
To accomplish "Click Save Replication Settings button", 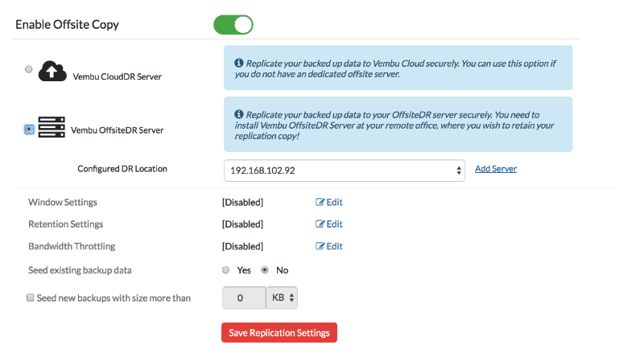I will click(279, 333).
